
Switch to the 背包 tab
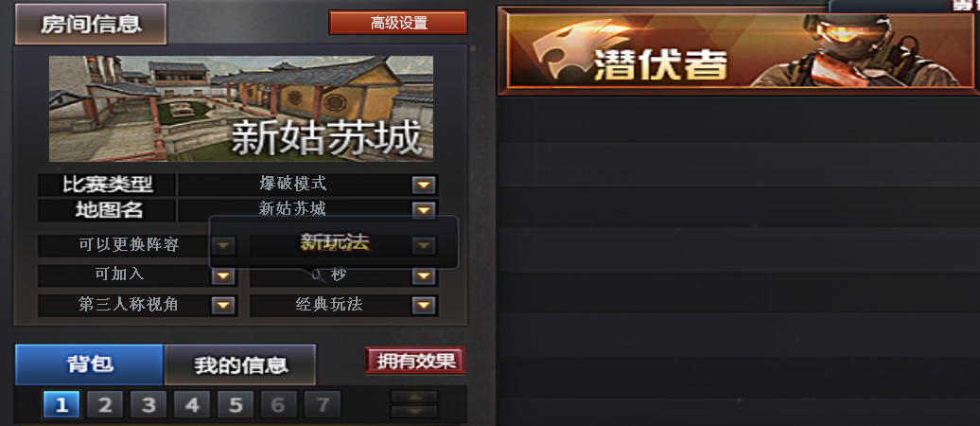tap(89, 364)
